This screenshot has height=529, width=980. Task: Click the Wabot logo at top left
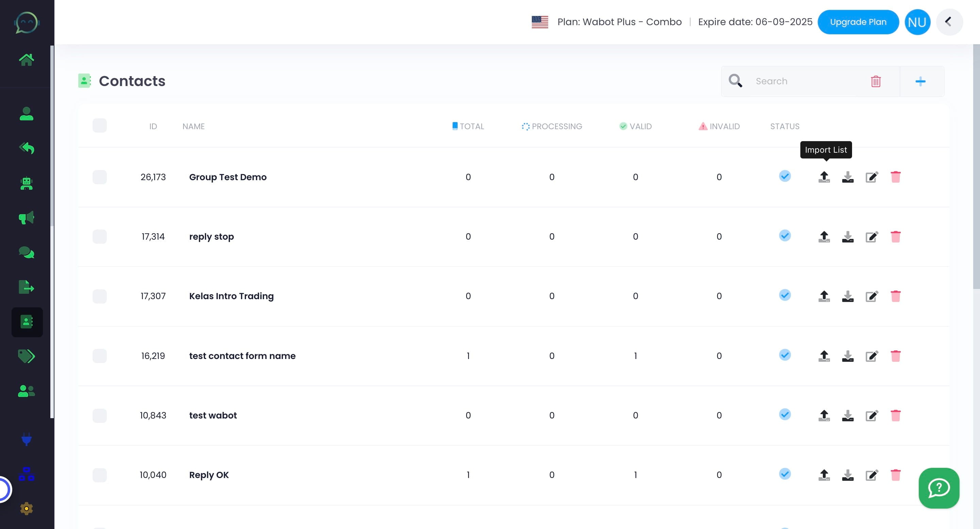point(27,22)
